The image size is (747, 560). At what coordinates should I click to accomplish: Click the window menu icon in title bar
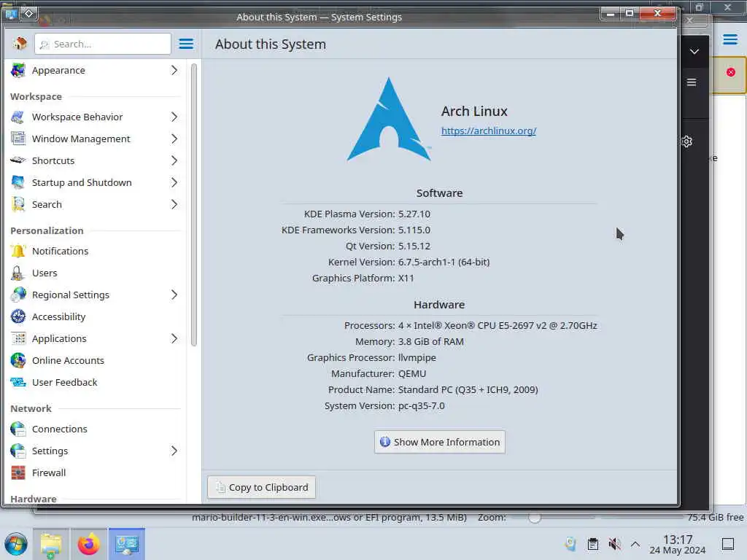[10, 13]
